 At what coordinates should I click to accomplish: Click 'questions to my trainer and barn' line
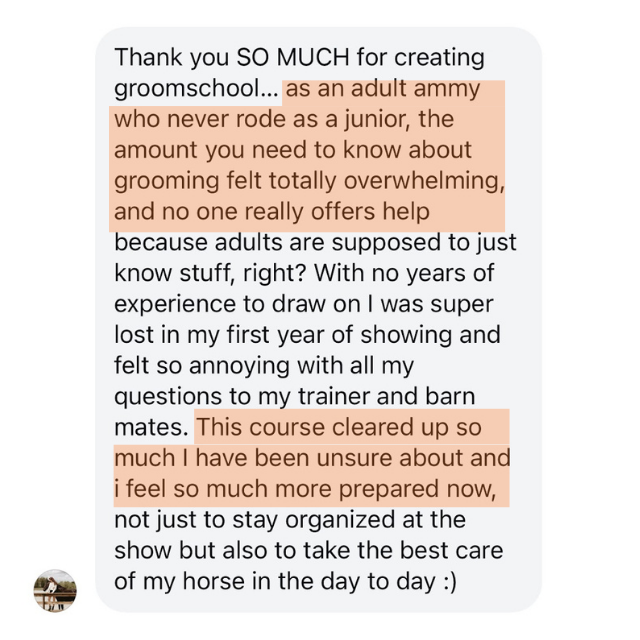point(295,396)
